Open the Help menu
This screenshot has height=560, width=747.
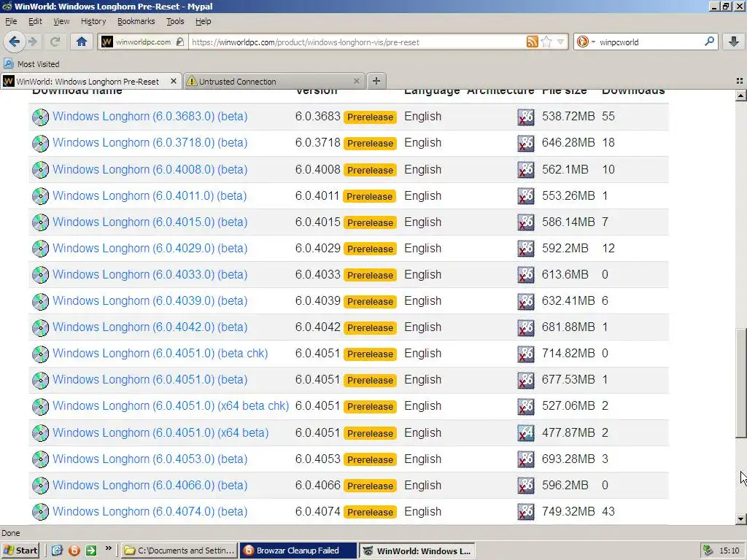(204, 21)
